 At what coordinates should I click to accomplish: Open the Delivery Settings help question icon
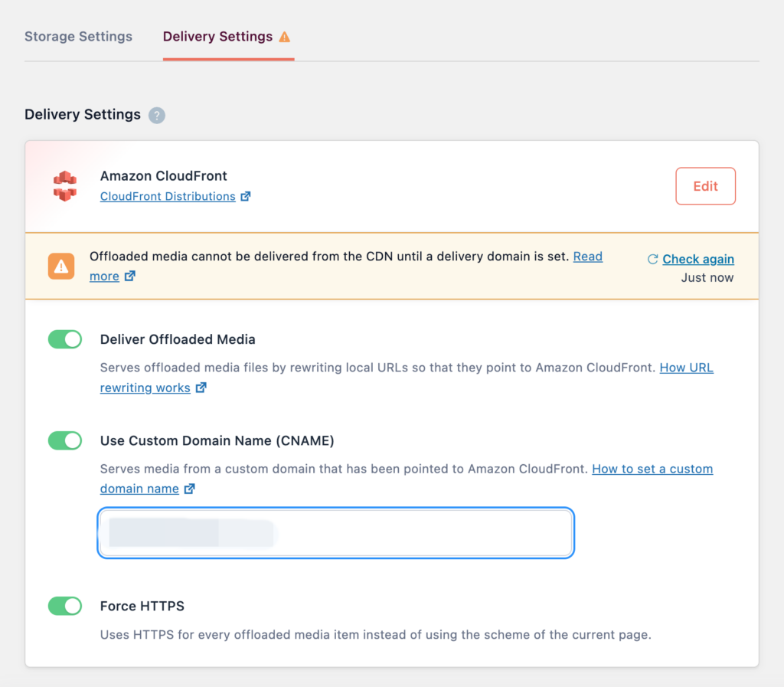pos(156,115)
